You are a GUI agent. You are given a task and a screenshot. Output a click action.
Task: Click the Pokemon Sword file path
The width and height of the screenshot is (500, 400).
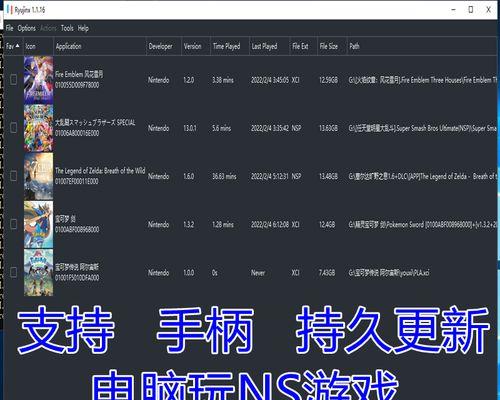click(423, 224)
